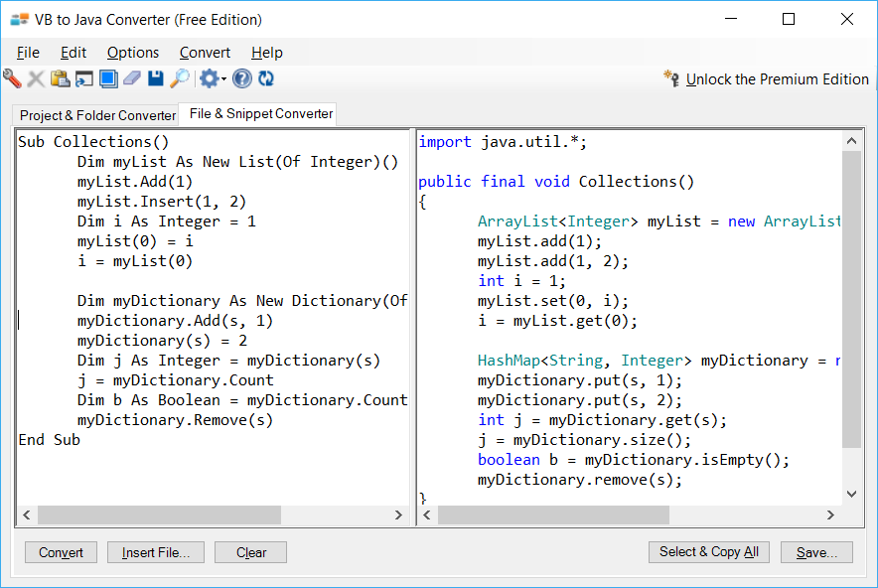Click the clipboard paste toolbar icon

(60, 78)
